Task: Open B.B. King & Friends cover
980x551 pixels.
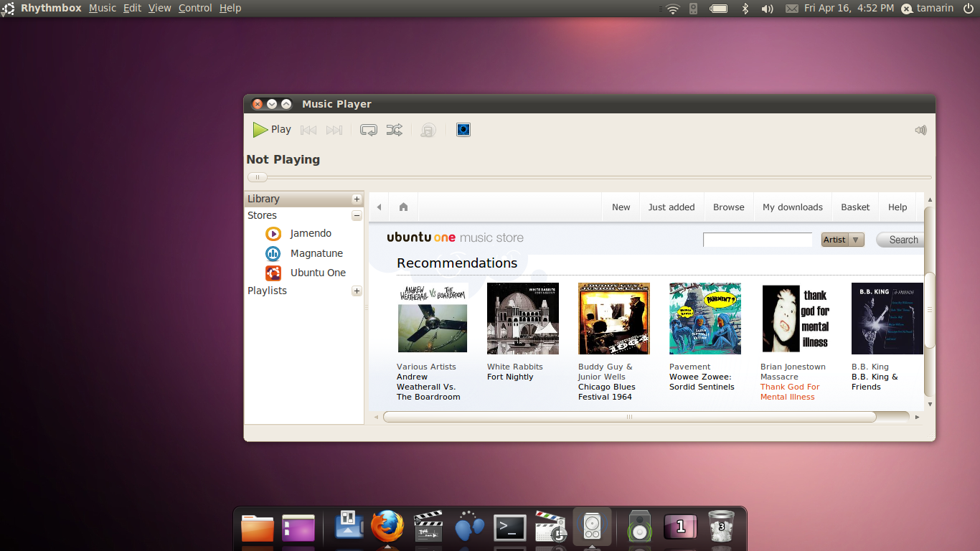Action: coord(887,318)
